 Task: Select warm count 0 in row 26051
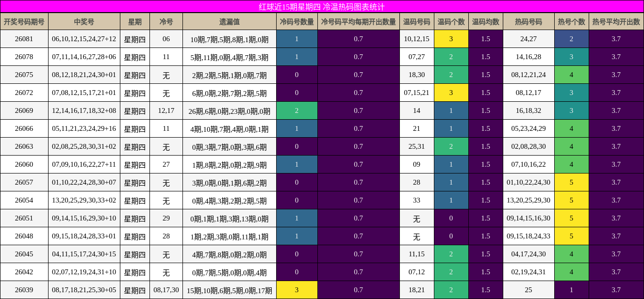pyautogui.click(x=451, y=218)
